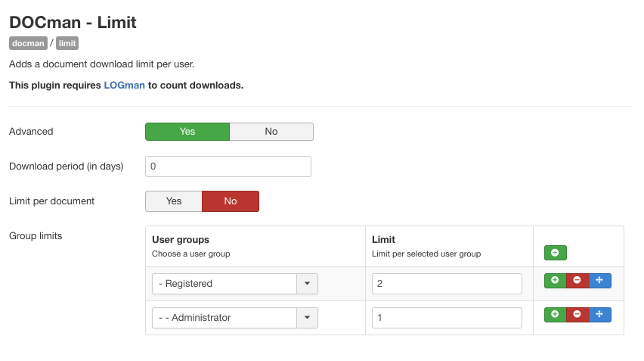Screen dimensions: 644x361
Task: Click the arrow of the Administrator dropdown
Action: (x=307, y=318)
